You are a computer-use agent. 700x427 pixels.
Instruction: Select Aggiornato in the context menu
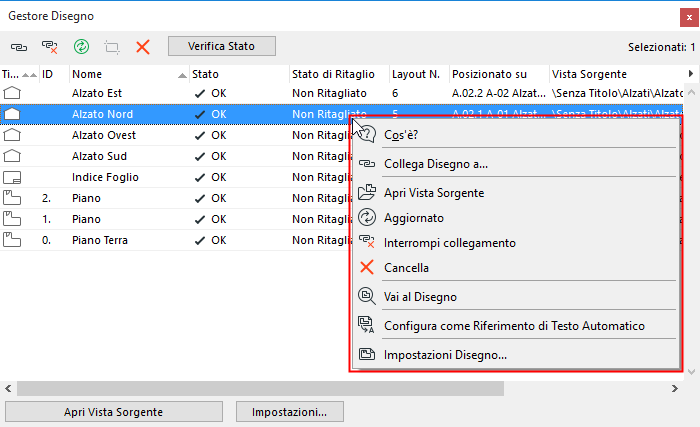coord(414,217)
